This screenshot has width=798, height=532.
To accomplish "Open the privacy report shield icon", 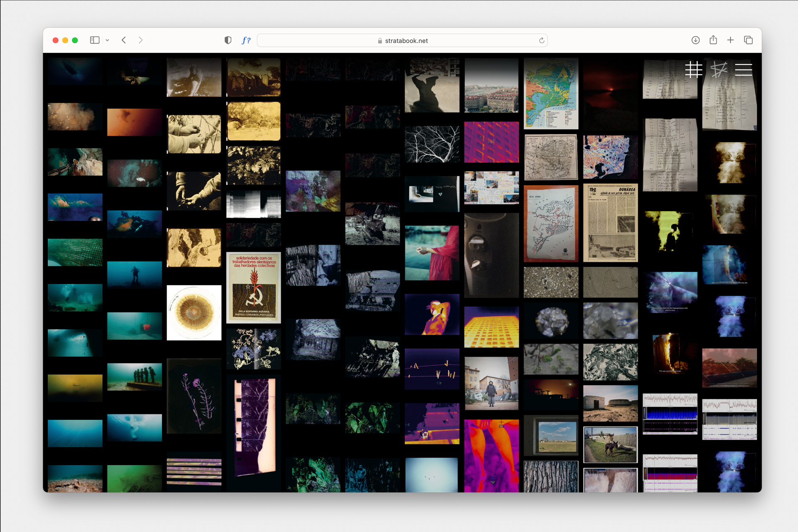I will coord(228,40).
